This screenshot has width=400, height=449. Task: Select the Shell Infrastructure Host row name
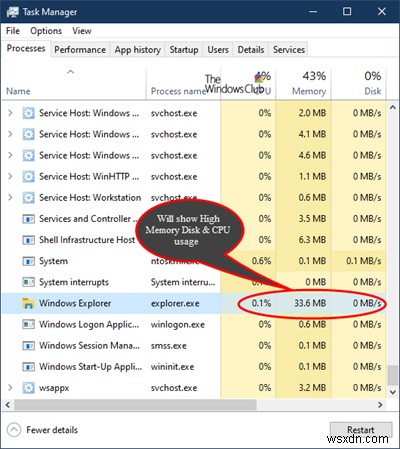(x=87, y=240)
